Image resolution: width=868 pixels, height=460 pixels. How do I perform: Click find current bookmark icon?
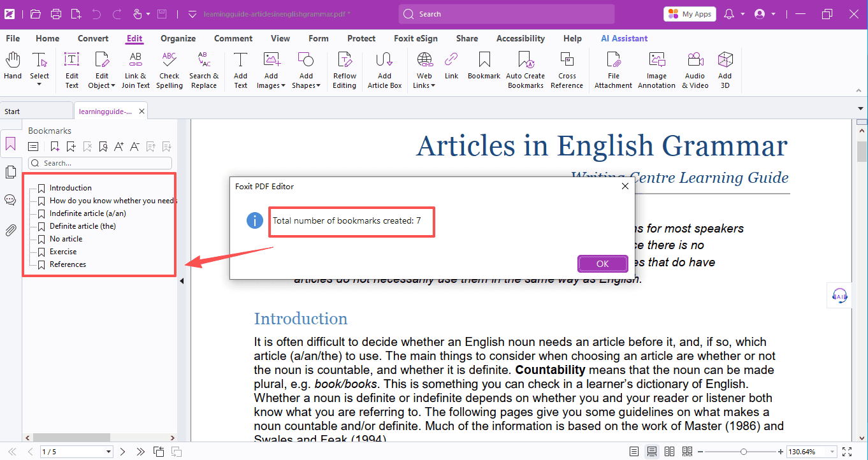coord(103,147)
